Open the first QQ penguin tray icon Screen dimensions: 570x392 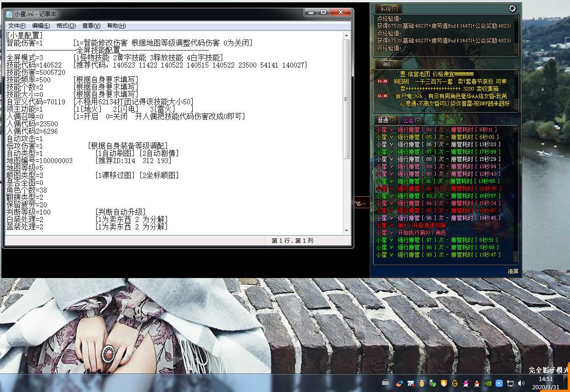point(466,383)
